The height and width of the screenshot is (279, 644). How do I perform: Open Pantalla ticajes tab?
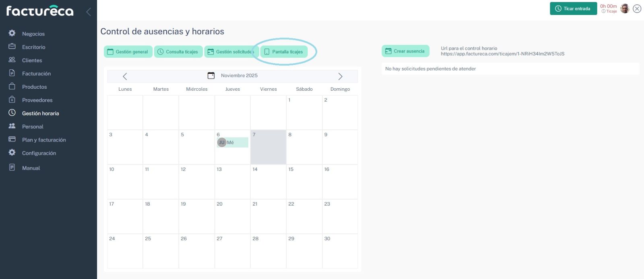click(284, 52)
